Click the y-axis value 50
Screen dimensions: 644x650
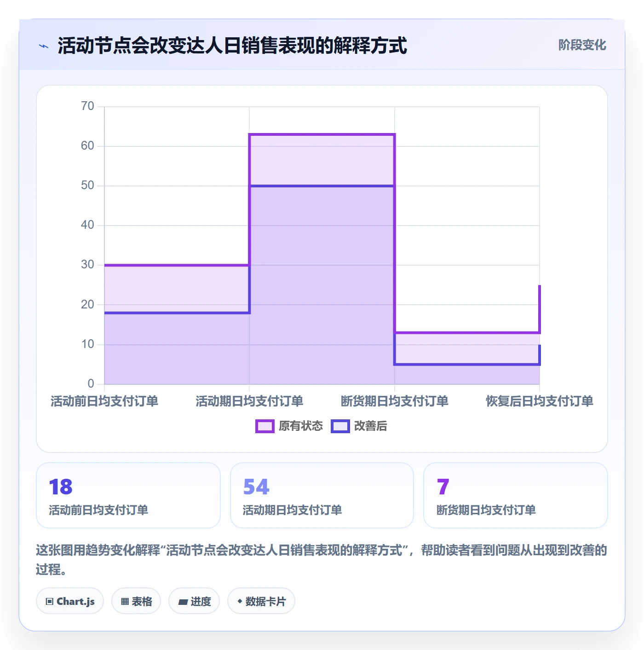coord(87,186)
